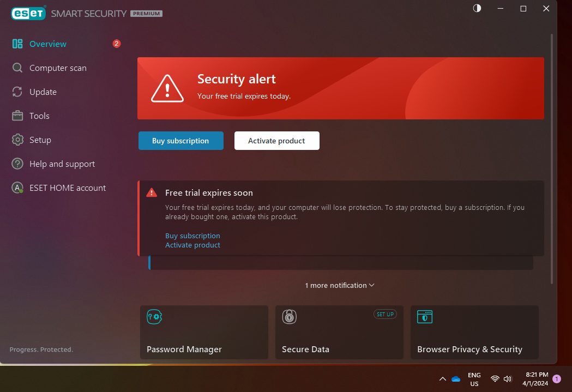Click the magnifier icon for Computer scan
Image resolution: width=572 pixels, height=392 pixels.
17,68
